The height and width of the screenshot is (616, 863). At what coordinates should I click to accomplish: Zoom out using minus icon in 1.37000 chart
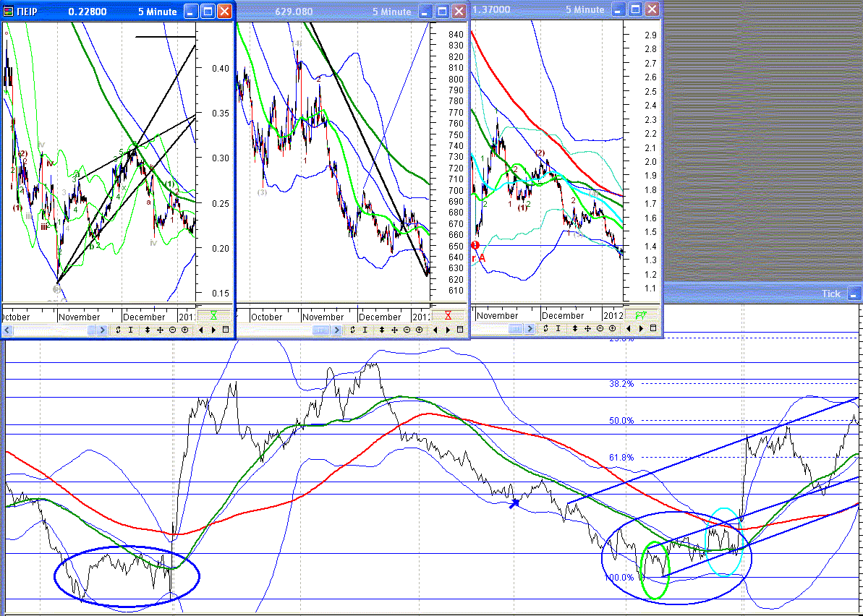coord(600,328)
